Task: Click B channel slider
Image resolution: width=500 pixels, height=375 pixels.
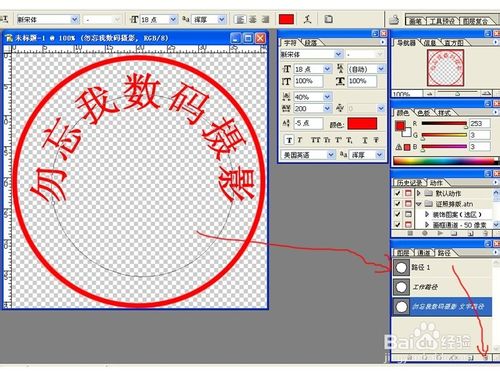Action: 444,147
